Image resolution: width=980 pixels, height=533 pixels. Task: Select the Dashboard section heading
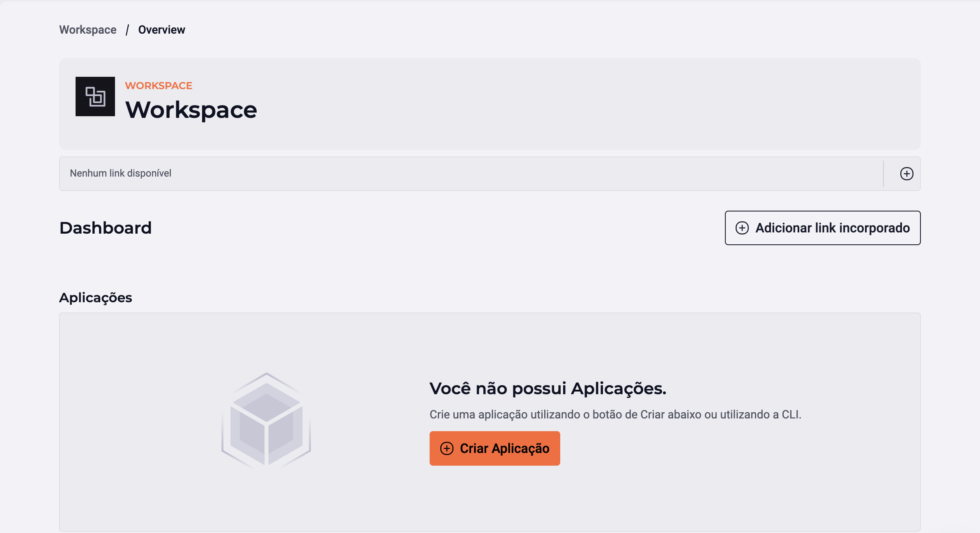click(x=106, y=228)
